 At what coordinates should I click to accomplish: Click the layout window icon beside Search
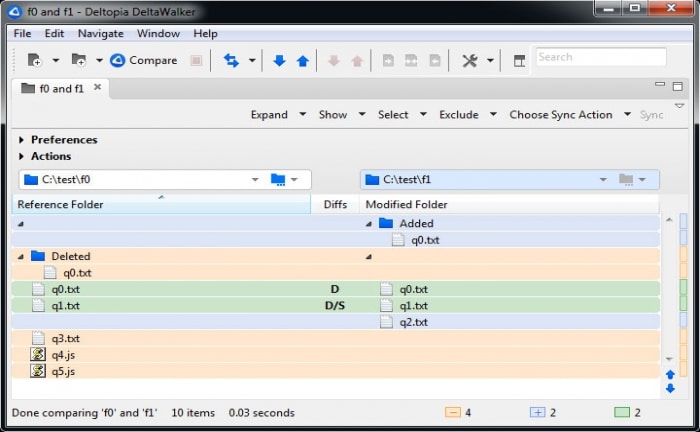pyautogui.click(x=519, y=61)
